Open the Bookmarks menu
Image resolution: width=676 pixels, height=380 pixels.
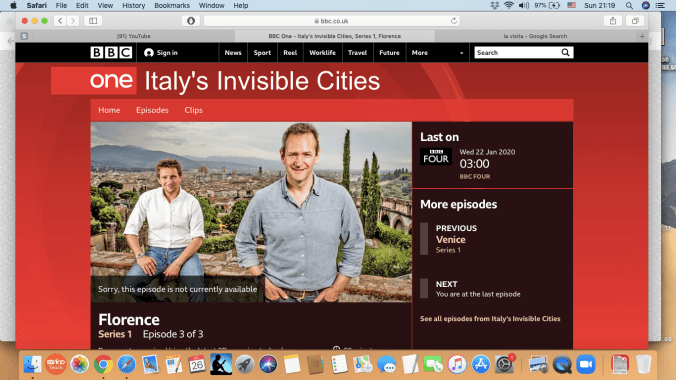[x=172, y=6]
